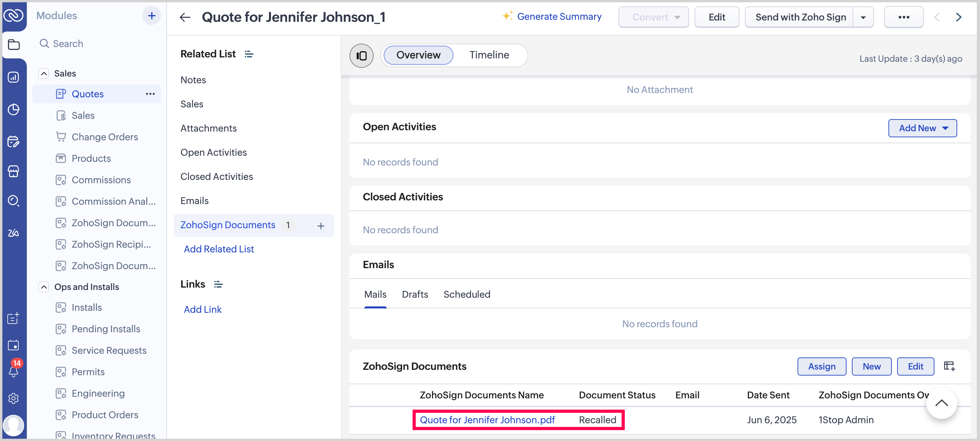Open the Quote for Jennifer Johnson.pdf link
The width and height of the screenshot is (980, 441).
[487, 419]
